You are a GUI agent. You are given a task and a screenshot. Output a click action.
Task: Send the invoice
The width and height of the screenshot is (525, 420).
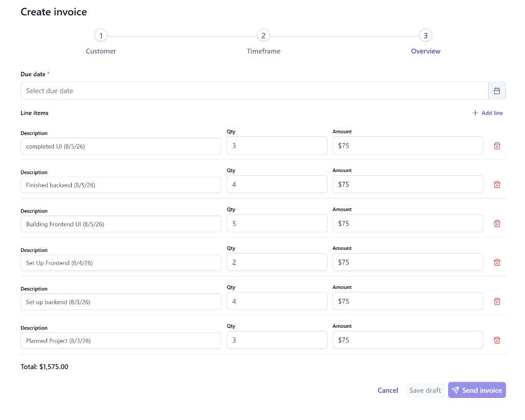click(x=477, y=390)
